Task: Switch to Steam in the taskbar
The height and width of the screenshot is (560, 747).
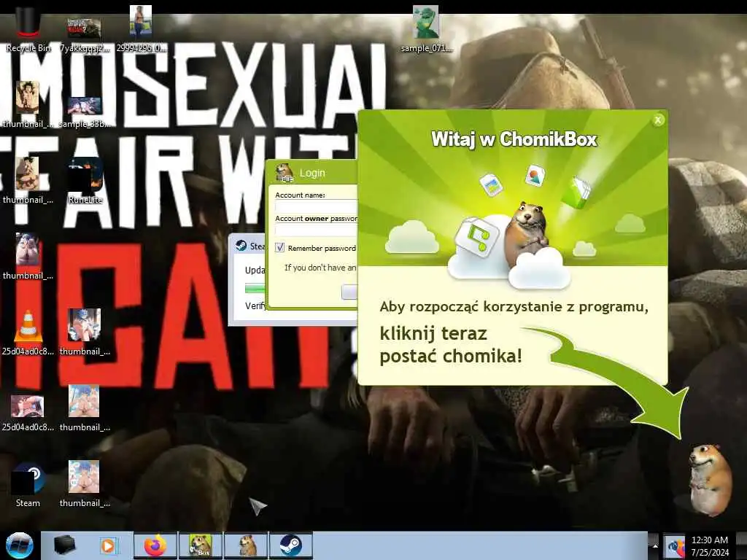Action: pos(291,545)
